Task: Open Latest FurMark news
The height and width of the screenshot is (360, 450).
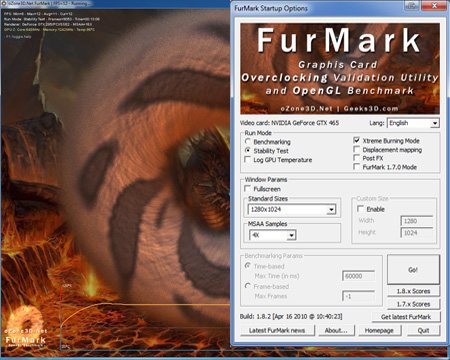Action: [277, 330]
